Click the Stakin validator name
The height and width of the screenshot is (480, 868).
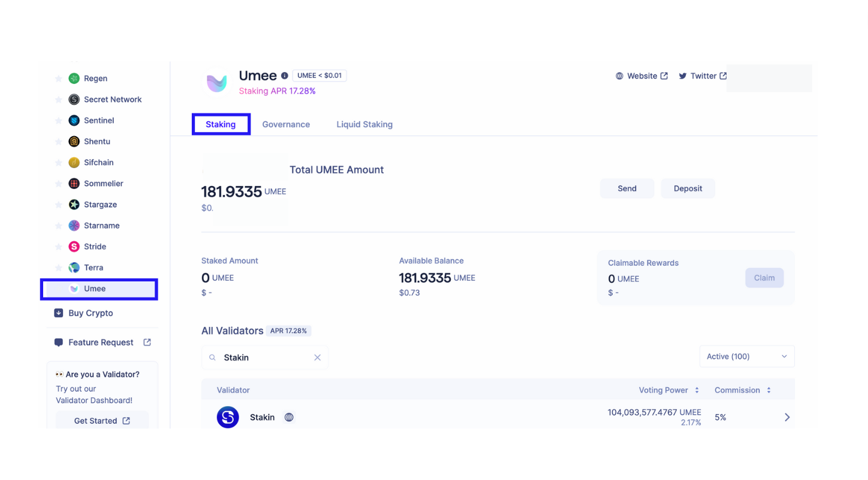[262, 418]
